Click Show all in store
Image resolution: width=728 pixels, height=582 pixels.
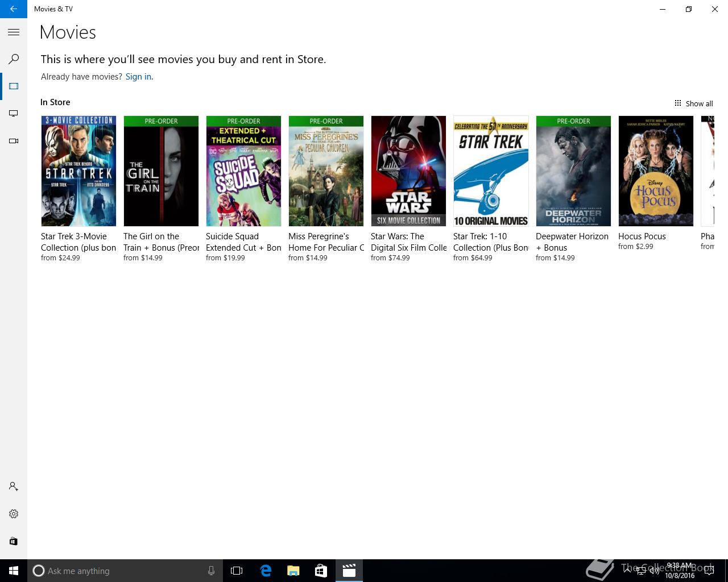(x=693, y=103)
